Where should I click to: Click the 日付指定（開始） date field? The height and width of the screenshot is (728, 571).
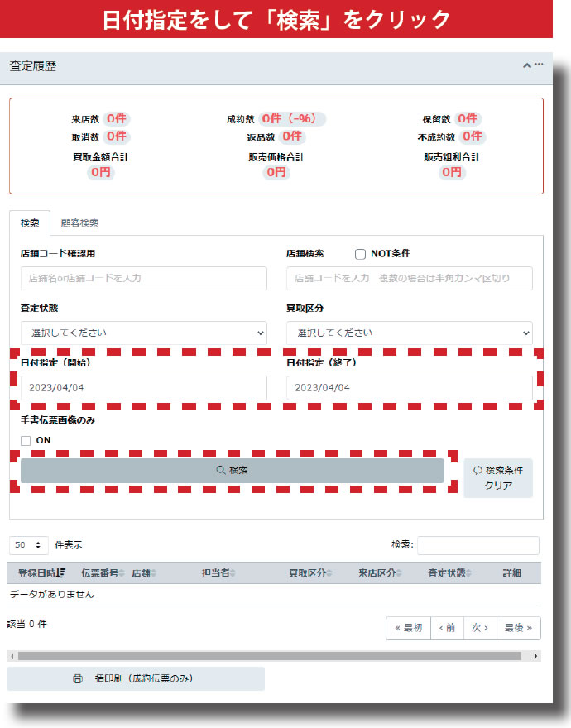(144, 387)
